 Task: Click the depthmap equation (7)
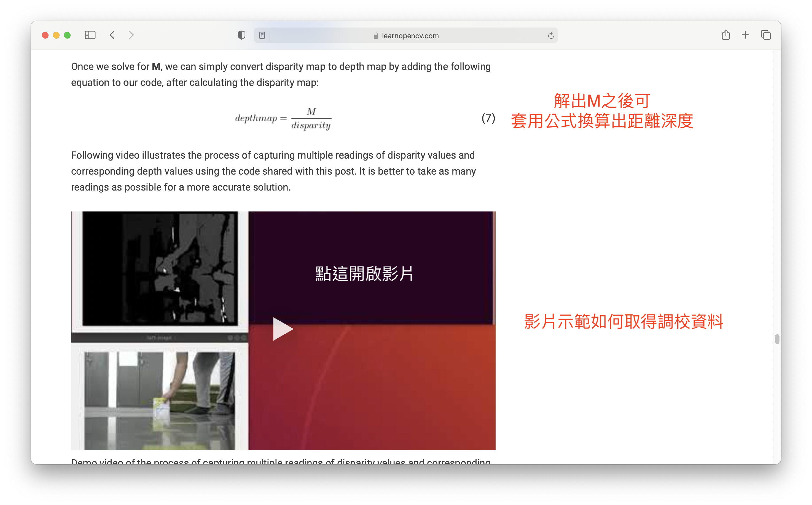(x=283, y=118)
